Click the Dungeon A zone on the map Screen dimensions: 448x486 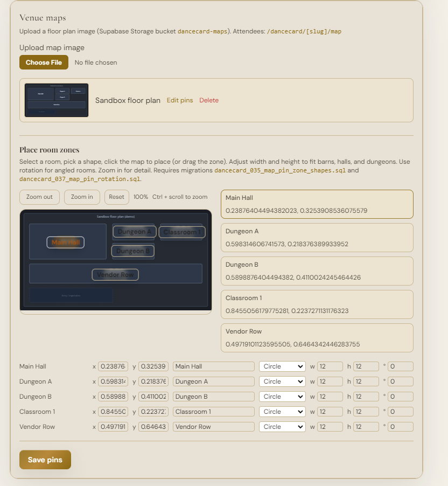135,232
